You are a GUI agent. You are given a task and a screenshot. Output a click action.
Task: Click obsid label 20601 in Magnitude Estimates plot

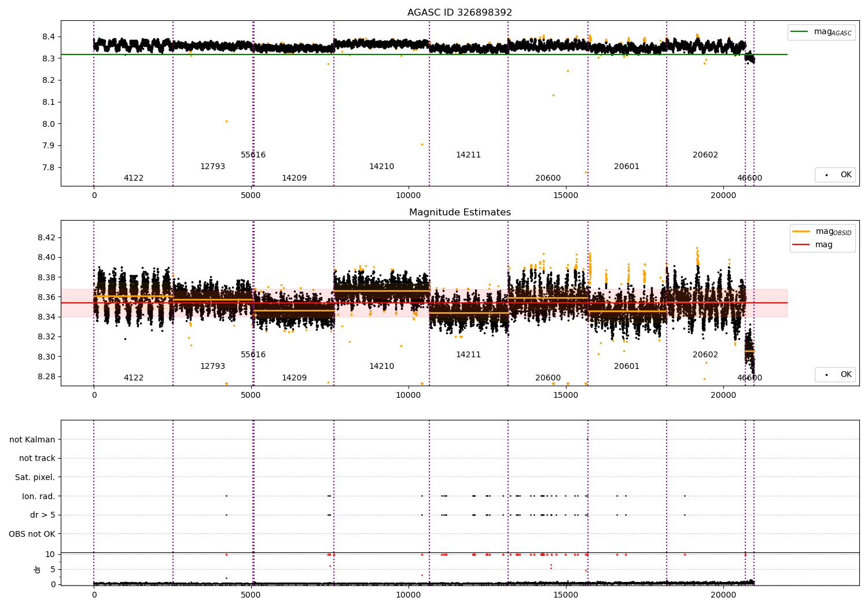pos(627,366)
